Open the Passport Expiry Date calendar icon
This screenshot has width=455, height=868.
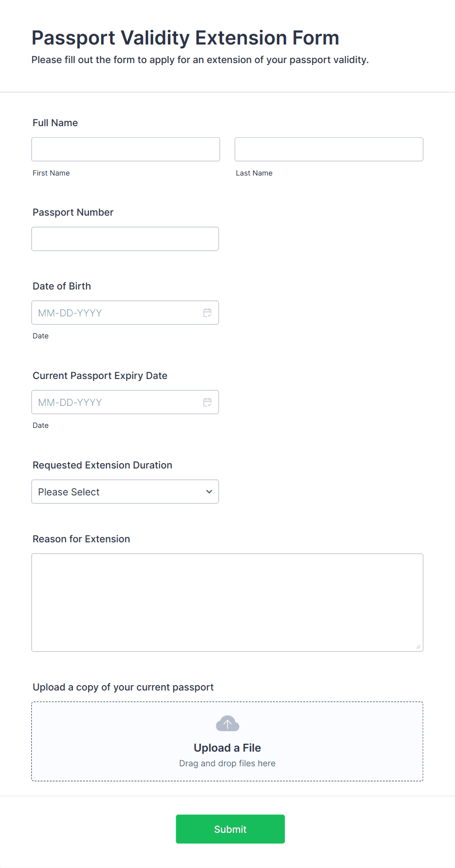pyautogui.click(x=207, y=402)
